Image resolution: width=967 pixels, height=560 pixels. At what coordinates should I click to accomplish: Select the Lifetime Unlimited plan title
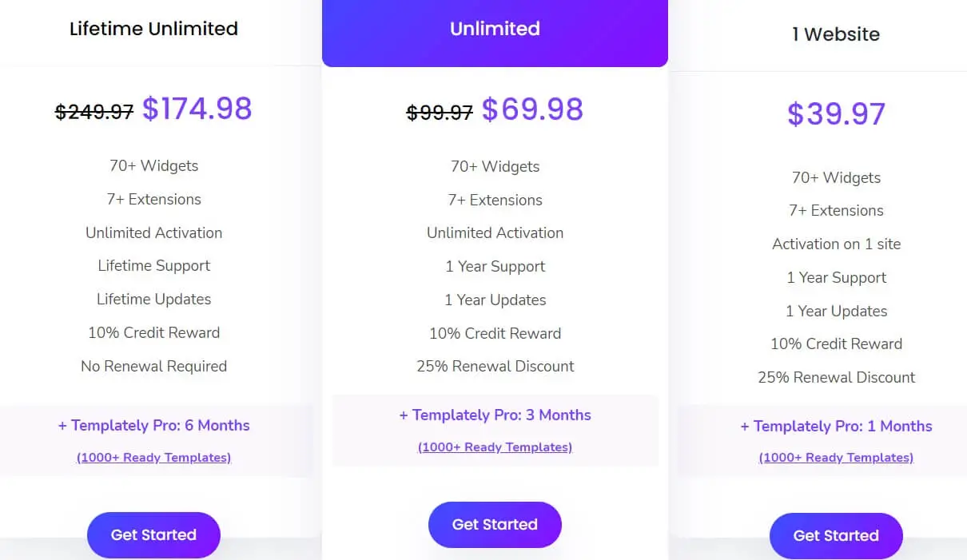coord(153,29)
